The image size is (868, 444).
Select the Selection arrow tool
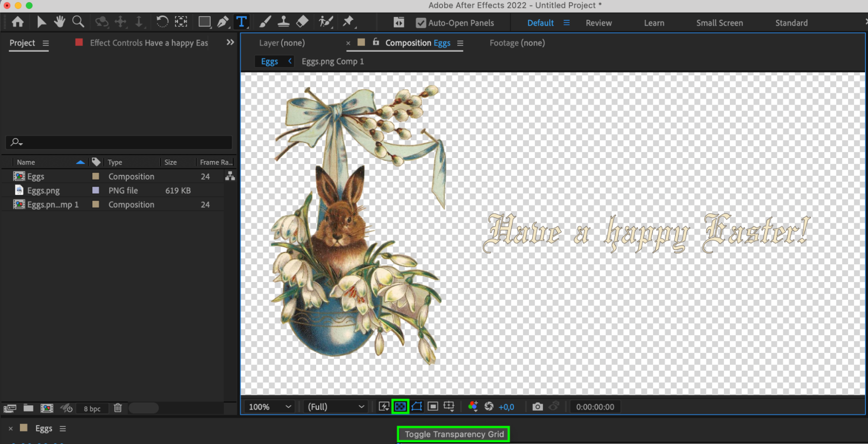(41, 22)
